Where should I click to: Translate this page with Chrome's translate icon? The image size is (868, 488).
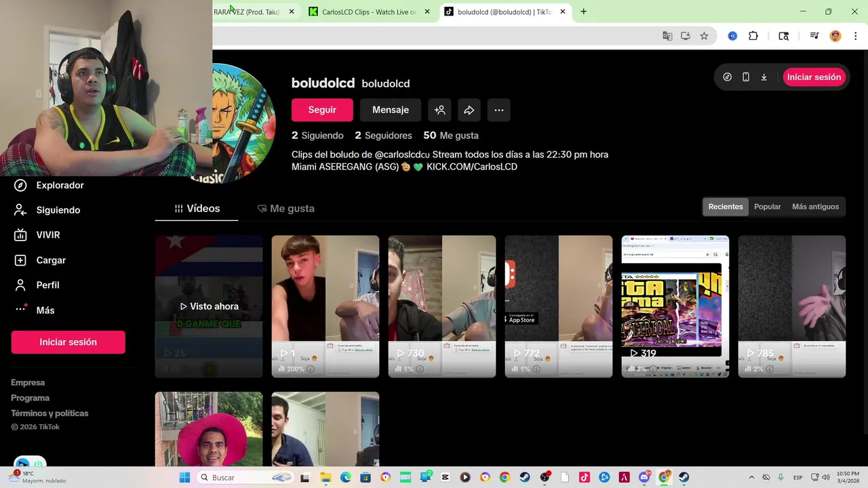[x=667, y=36]
